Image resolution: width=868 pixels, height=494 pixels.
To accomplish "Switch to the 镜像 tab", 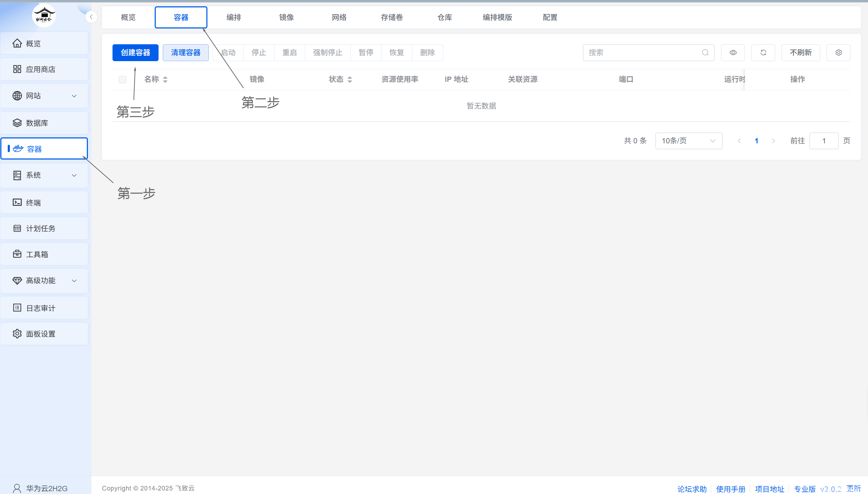I will (287, 17).
